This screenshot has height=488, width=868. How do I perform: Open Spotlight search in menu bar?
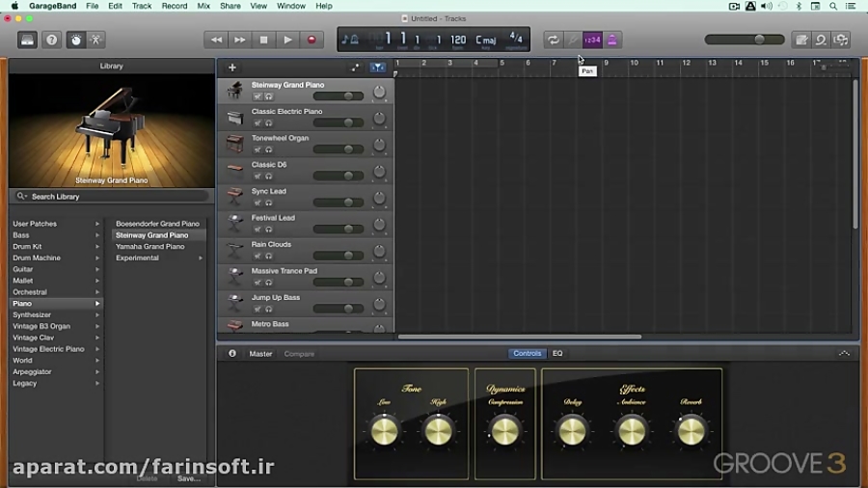click(833, 6)
